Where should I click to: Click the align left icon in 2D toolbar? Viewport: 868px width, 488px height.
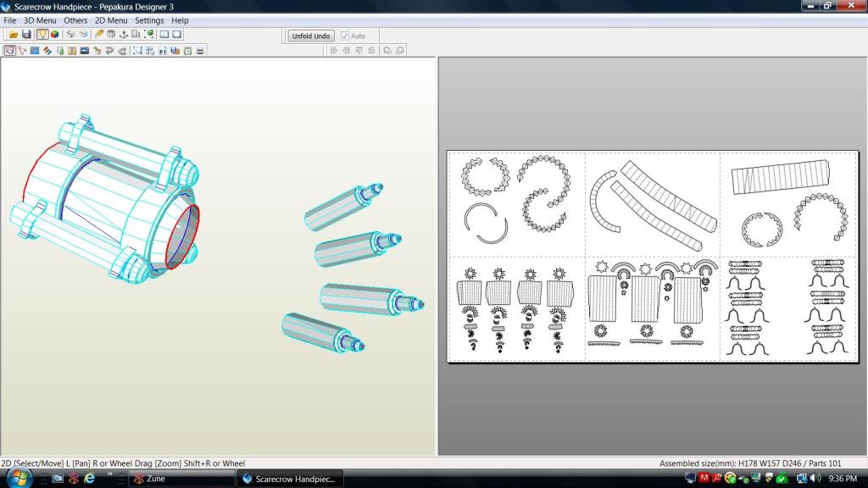(333, 50)
